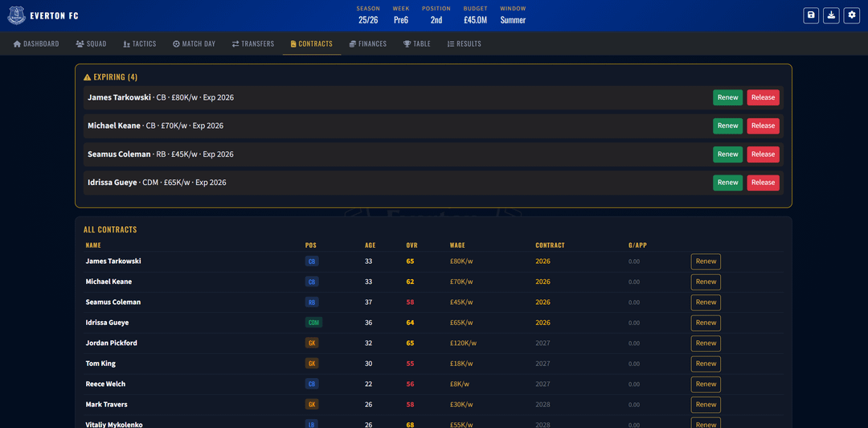Click Seamus Coleman's RB position badge
Viewport: 868px width, 428px height.
[x=312, y=302]
